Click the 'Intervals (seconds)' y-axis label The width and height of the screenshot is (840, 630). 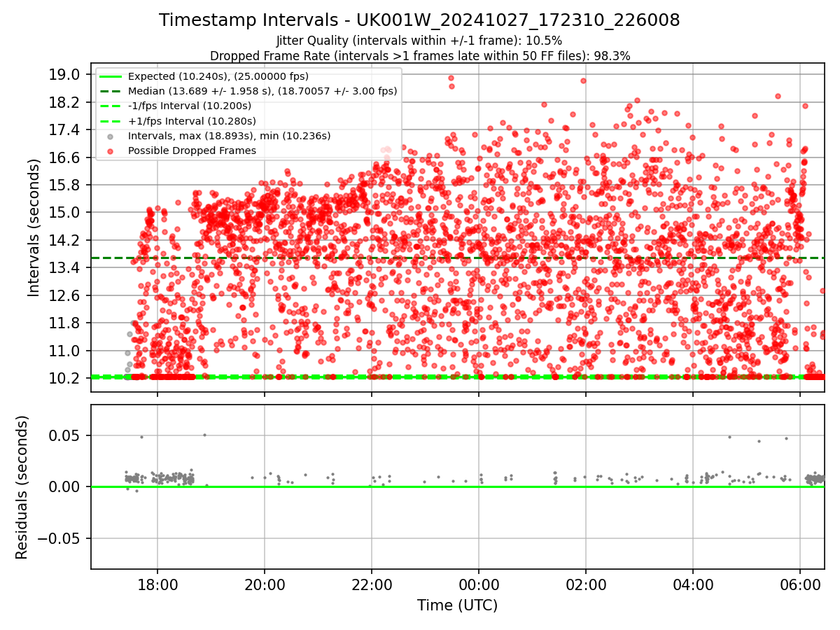[34, 227]
